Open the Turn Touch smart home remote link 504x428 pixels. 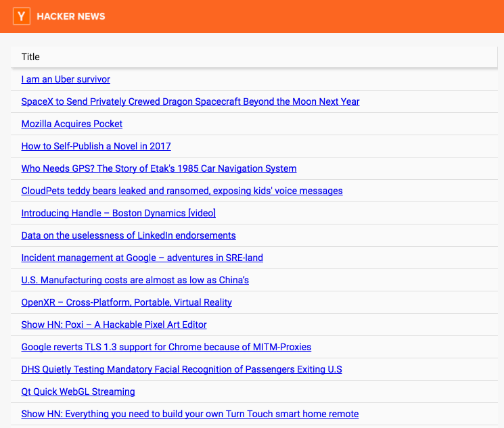[x=190, y=414]
